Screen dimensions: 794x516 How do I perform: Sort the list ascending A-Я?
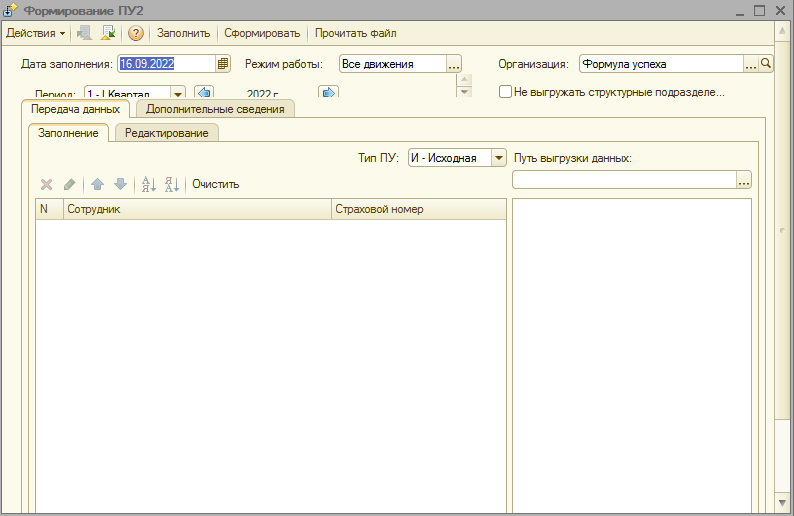tap(149, 184)
